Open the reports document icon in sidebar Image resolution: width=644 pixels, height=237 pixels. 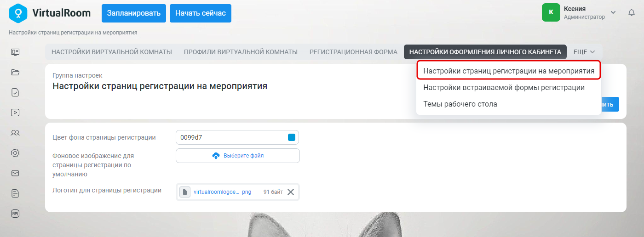point(15,193)
